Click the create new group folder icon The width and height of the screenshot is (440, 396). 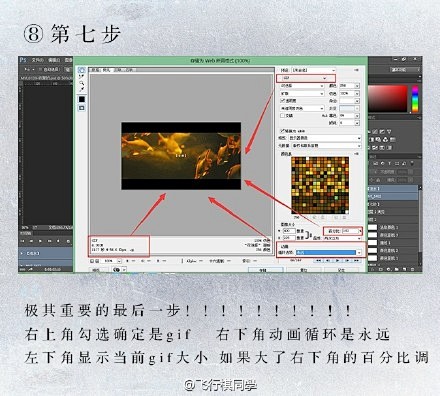click(396, 269)
